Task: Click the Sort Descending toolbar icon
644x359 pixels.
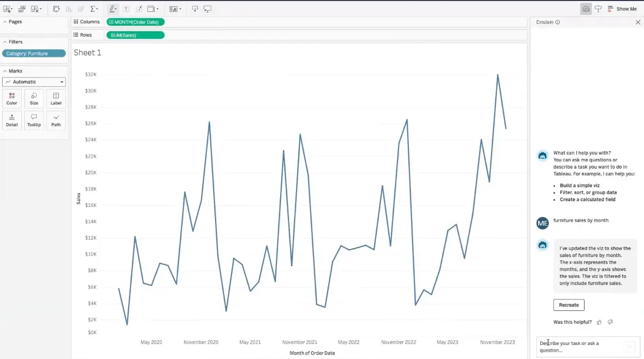Action: [x=81, y=9]
